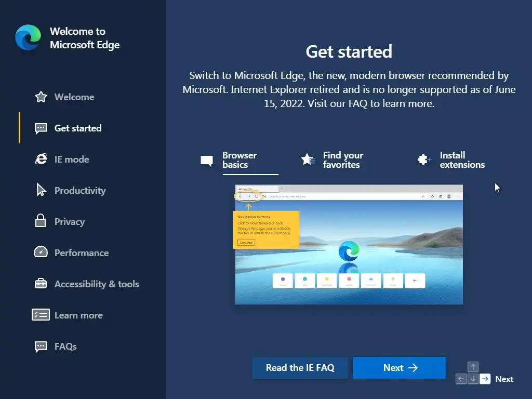
Task: Click the Productivity cursor icon
Action: 41,190
